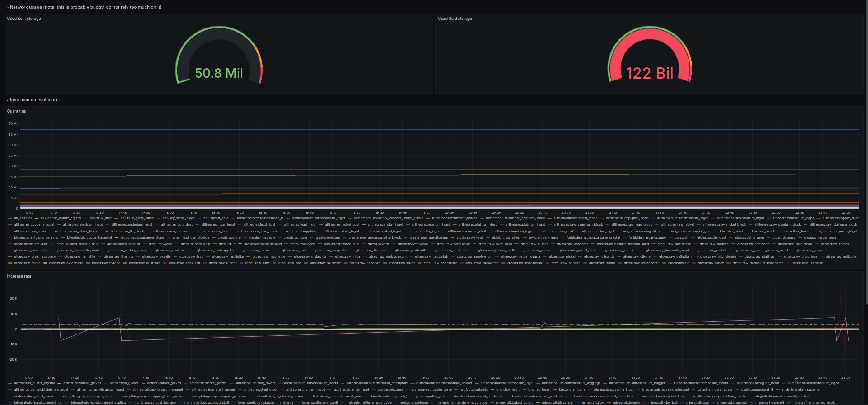Viewport: 868px width, 405px height.
Task: Select alltheores:iron_ore_hammer legend entry
Action: click(x=213, y=390)
